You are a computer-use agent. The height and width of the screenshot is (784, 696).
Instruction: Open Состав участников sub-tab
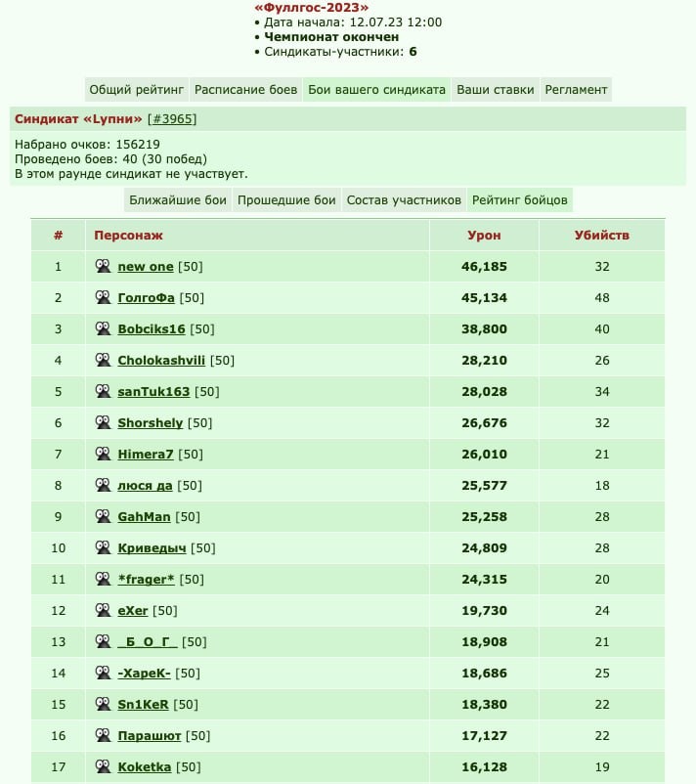pyautogui.click(x=404, y=200)
